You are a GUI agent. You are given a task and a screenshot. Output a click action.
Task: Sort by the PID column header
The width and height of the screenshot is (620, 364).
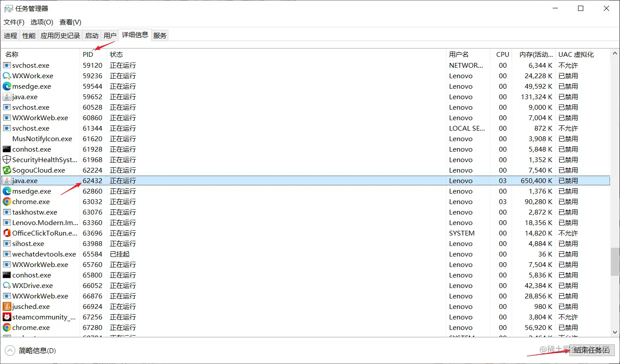[94, 54]
